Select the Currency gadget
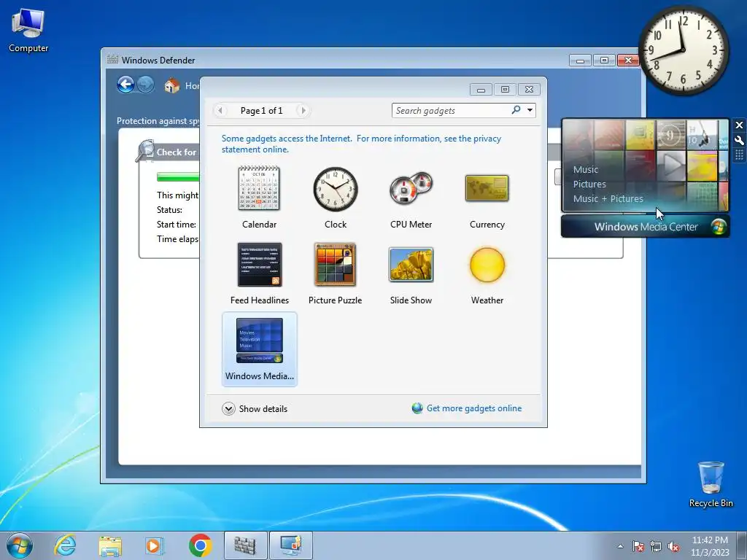This screenshot has height=560, width=747. [487, 198]
